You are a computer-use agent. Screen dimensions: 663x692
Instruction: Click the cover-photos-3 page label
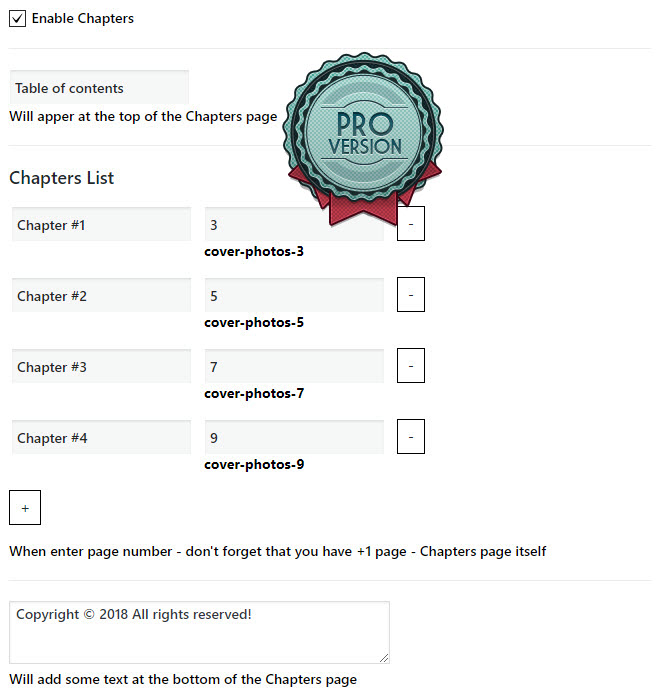click(254, 252)
